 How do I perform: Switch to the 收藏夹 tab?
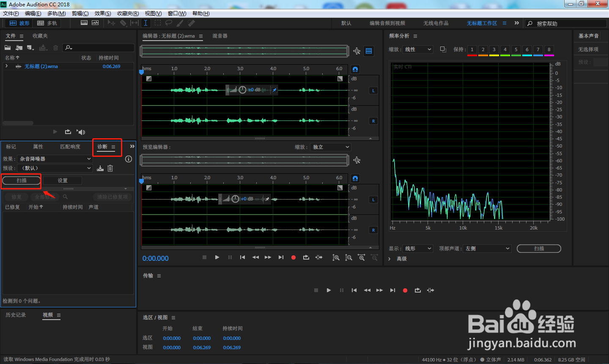(40, 36)
